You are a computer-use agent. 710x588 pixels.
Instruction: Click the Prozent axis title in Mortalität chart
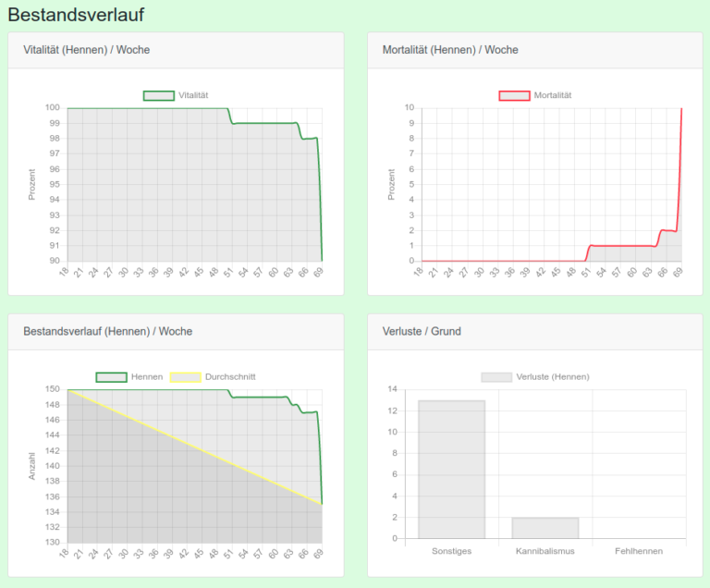click(391, 184)
